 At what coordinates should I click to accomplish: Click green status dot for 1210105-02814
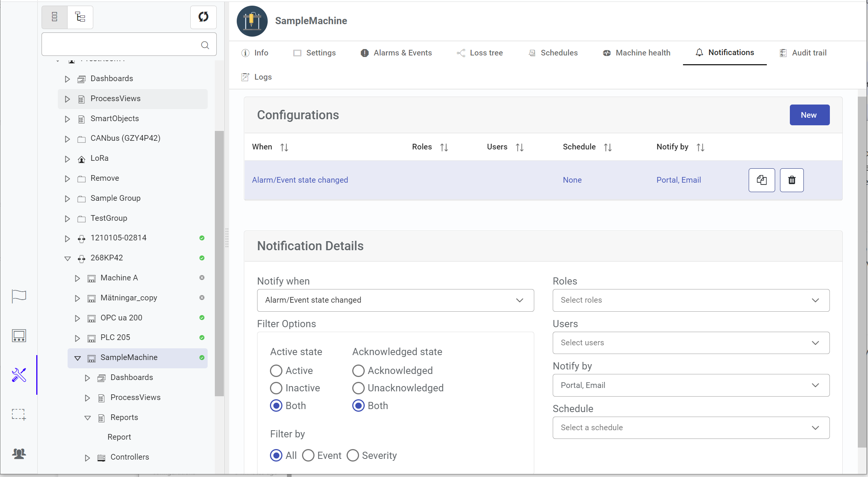(202, 238)
